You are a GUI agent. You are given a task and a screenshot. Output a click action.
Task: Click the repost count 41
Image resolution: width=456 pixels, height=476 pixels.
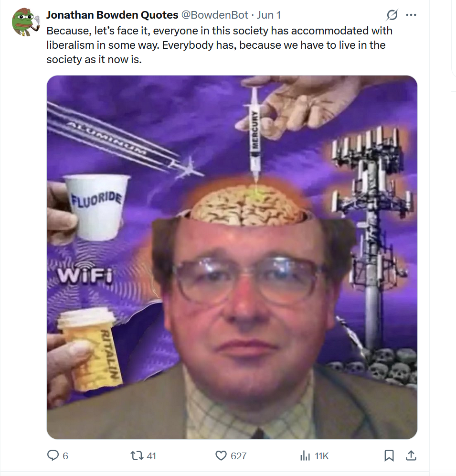click(x=151, y=456)
